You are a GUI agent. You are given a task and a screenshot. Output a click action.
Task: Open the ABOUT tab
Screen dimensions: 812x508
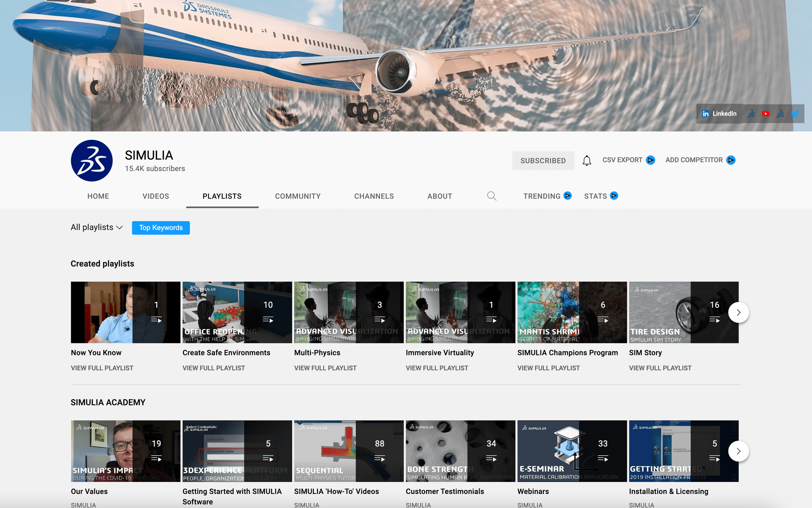click(x=439, y=196)
